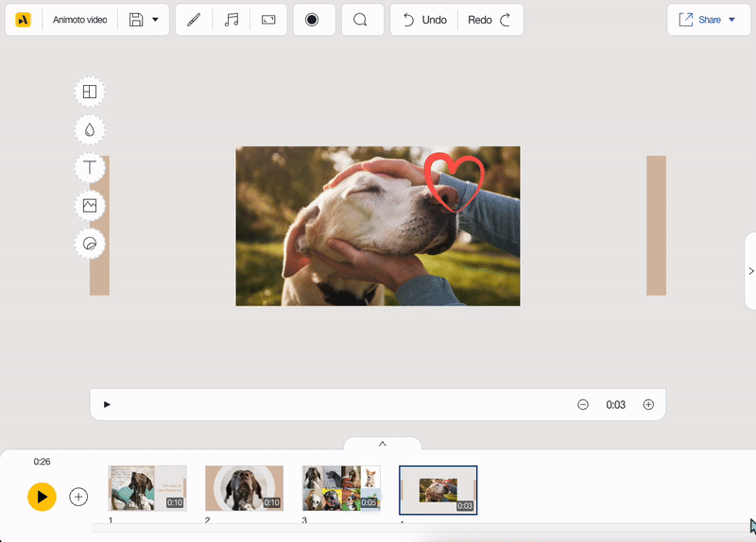756x542 pixels.
Task: Click the yellow Animoto logo icon
Action: (x=23, y=20)
